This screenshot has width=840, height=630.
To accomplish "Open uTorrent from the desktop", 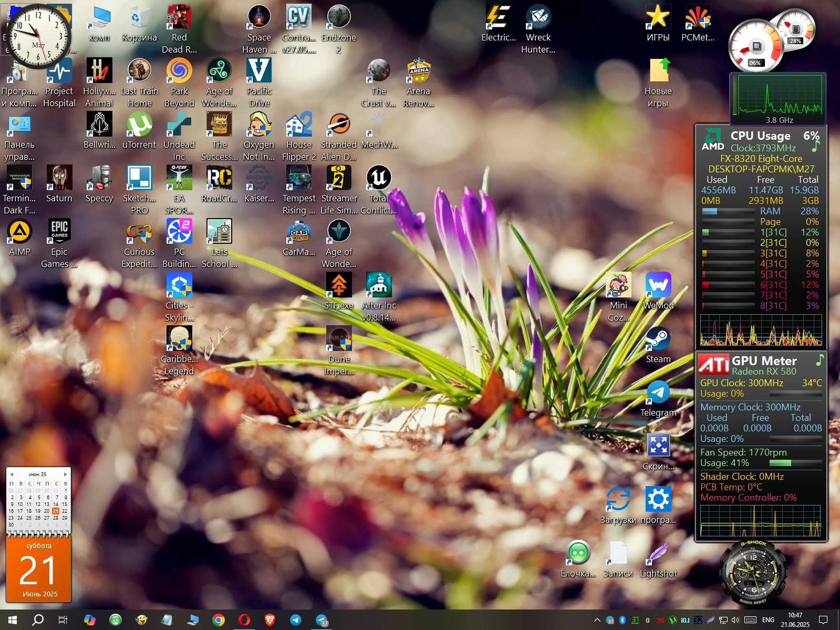I will tap(139, 131).
